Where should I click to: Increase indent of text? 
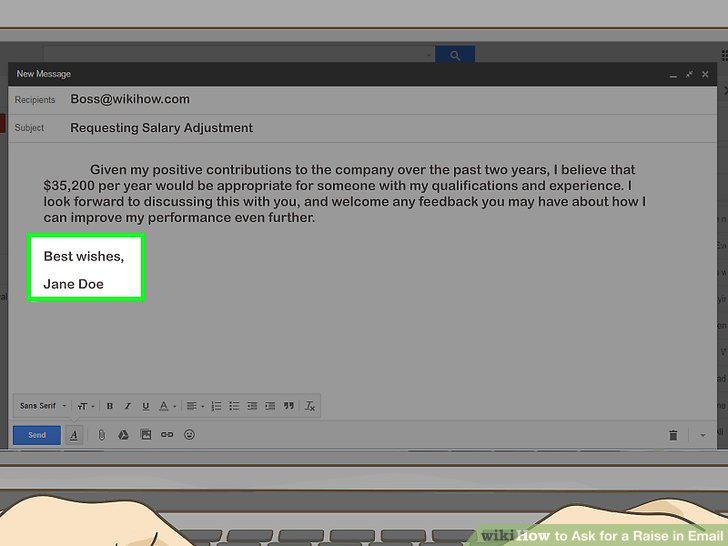tap(270, 406)
